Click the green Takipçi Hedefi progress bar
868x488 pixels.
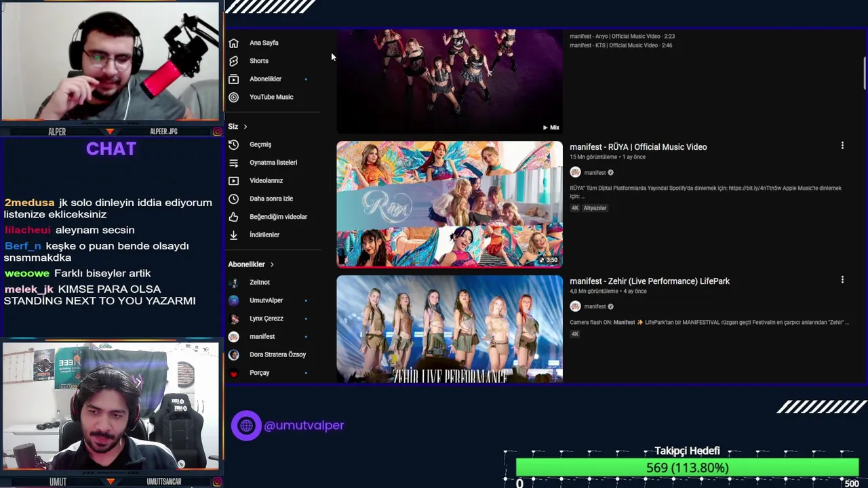(687, 468)
